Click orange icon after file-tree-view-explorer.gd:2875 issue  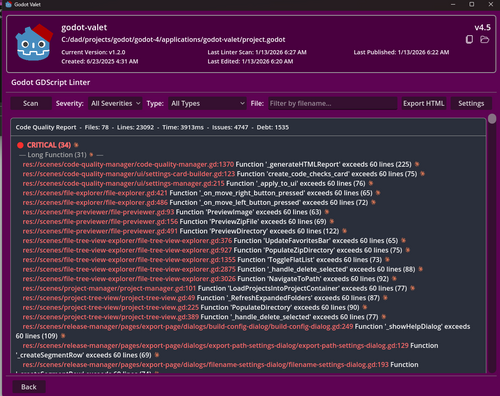(x=421, y=269)
